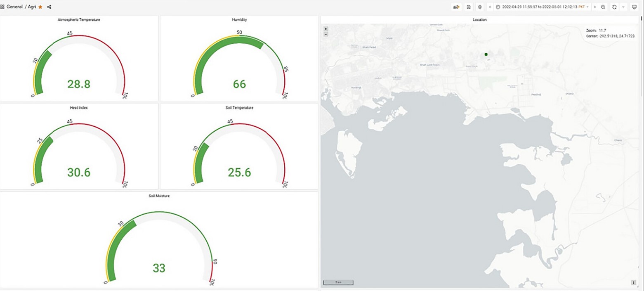
Task: Refresh the dashboard
Action: [614, 7]
